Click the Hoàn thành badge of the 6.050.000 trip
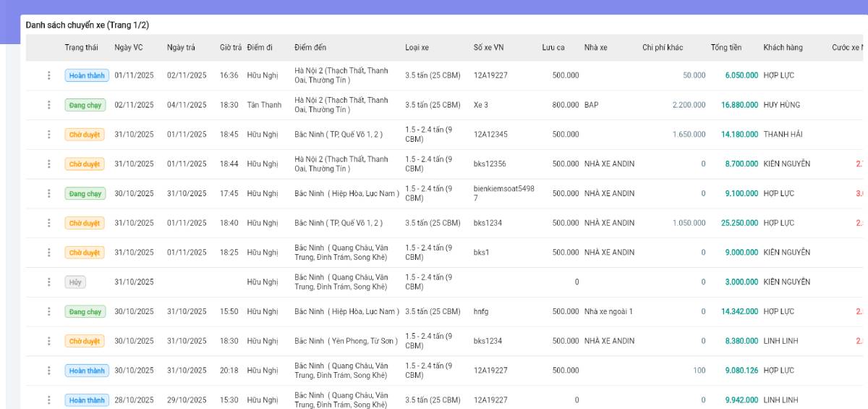Image resolution: width=868 pixels, height=409 pixels. [87, 75]
